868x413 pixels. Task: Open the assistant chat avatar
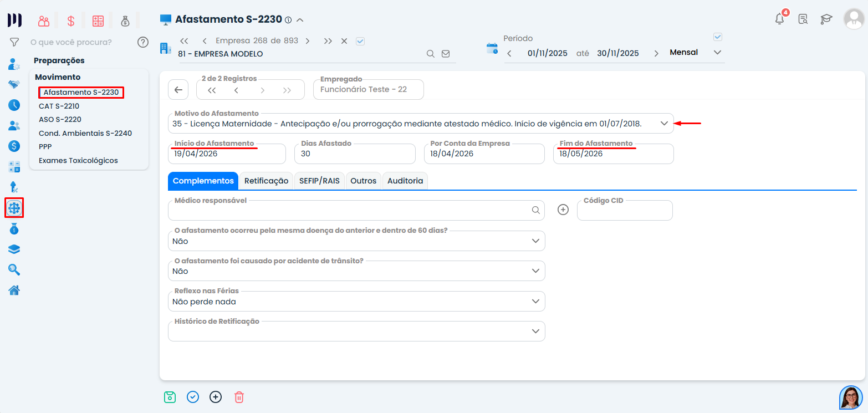click(x=851, y=397)
